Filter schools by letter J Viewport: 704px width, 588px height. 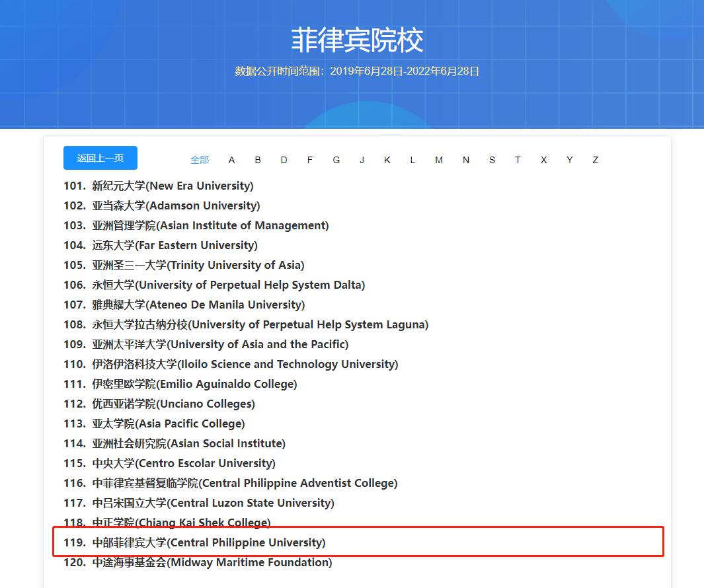(x=362, y=160)
